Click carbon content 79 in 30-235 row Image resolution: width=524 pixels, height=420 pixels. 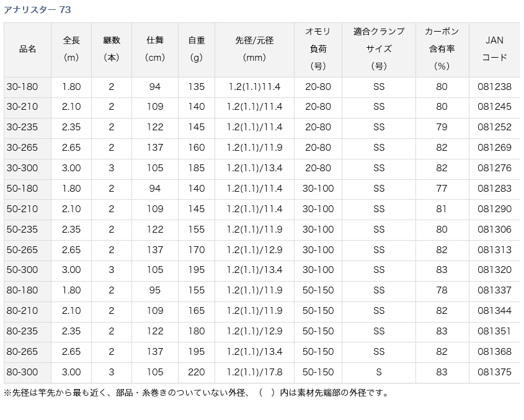click(x=442, y=127)
